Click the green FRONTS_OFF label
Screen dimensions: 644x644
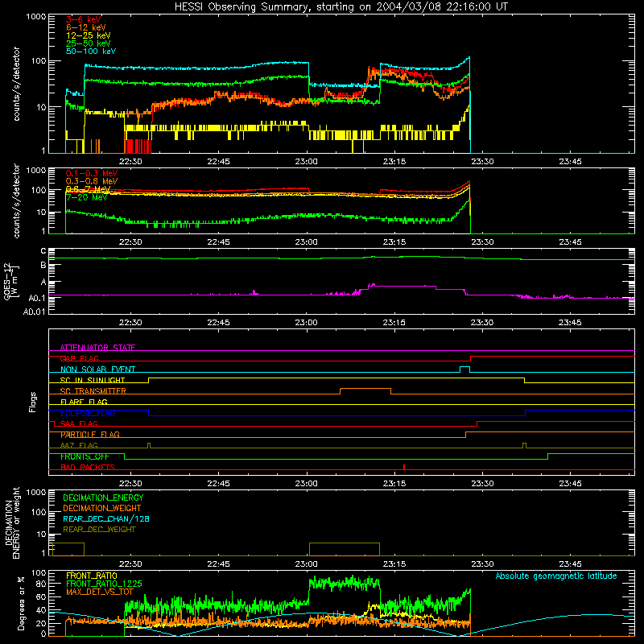(85, 456)
